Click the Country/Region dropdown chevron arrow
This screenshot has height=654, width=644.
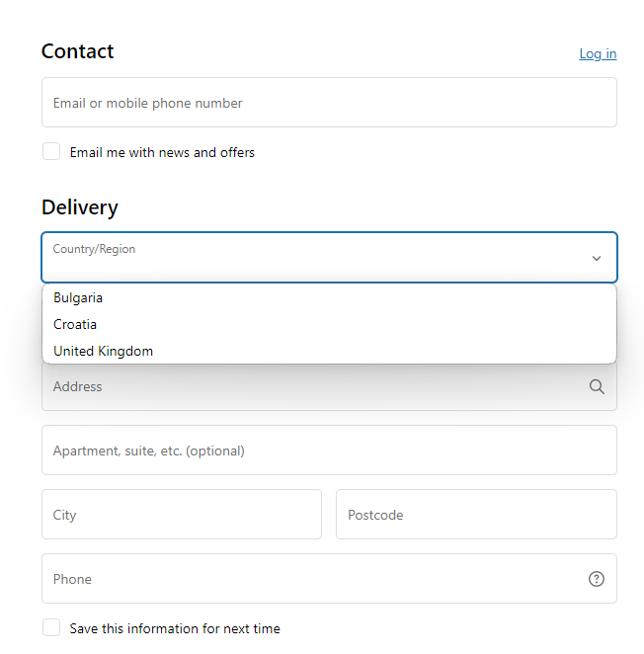pos(597,258)
